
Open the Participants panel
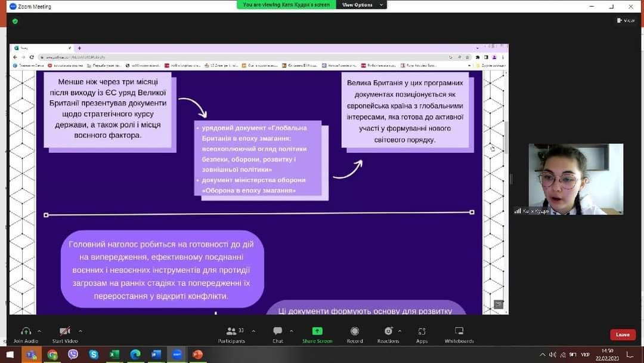click(x=231, y=331)
